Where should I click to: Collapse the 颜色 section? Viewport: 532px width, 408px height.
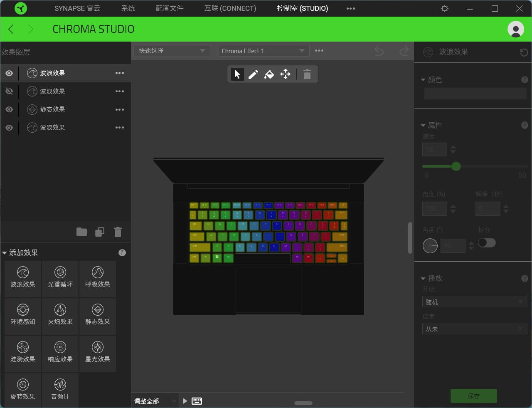pyautogui.click(x=423, y=80)
